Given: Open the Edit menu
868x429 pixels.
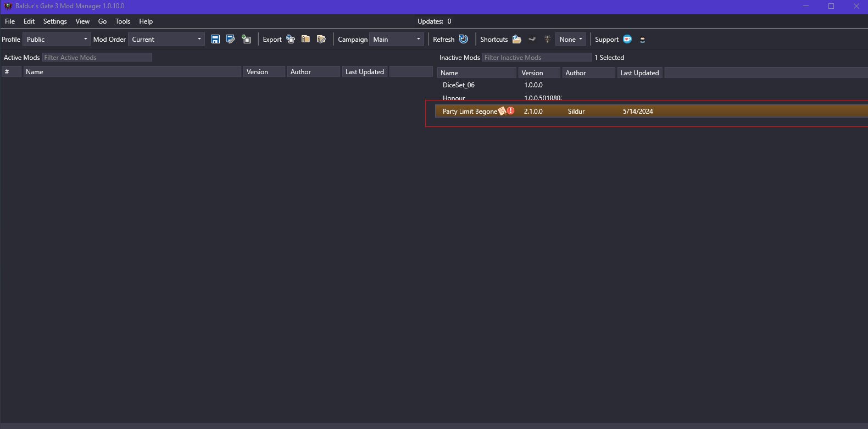Looking at the screenshot, I should click(29, 21).
